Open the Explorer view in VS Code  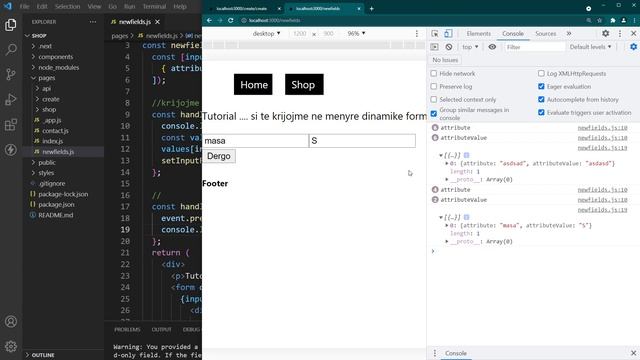11,25
